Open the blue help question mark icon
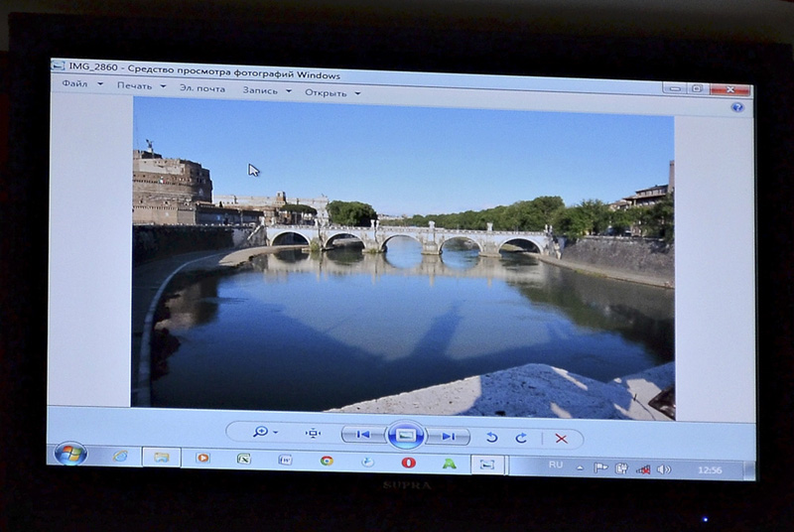Screen dimensions: 794x532 (736, 106)
